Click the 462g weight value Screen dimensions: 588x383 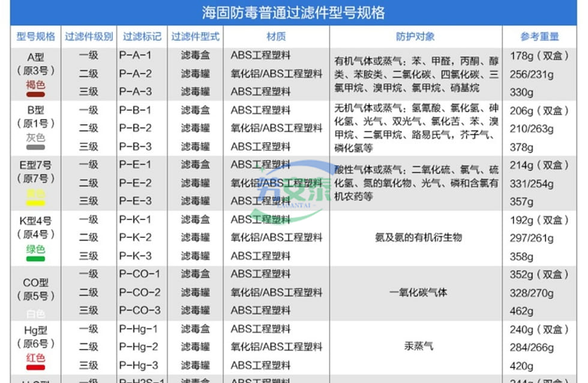[521, 311]
